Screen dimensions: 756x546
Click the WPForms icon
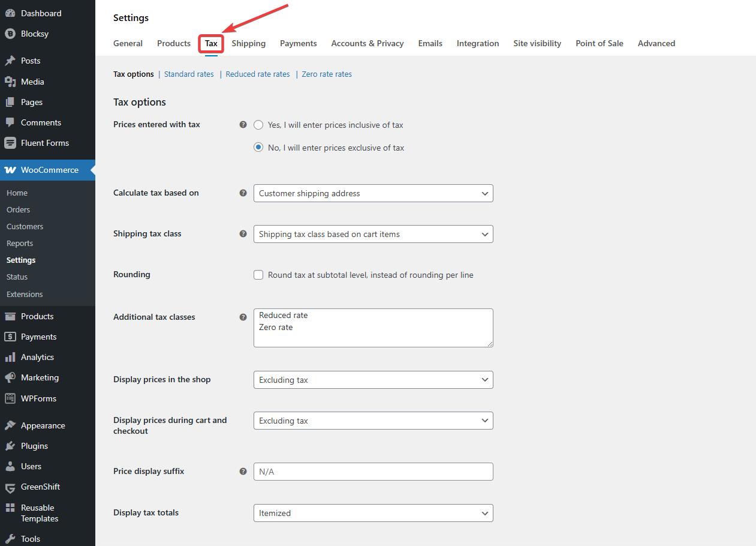[x=10, y=398]
